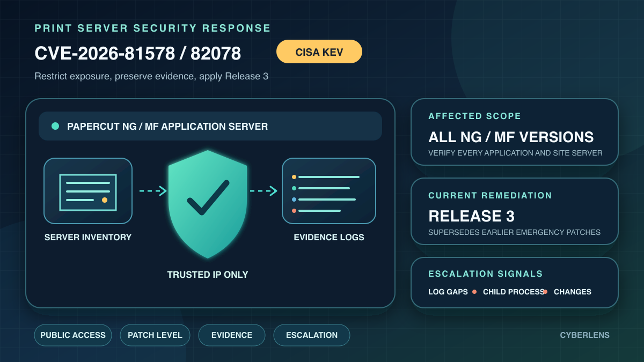Click the CHILD PROCESS signal

point(514,292)
